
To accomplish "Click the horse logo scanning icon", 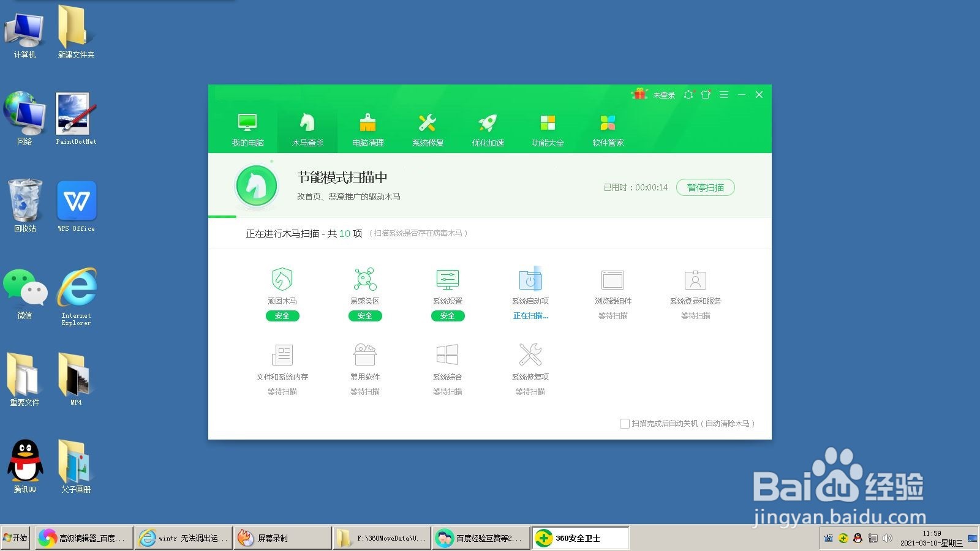I will [257, 186].
